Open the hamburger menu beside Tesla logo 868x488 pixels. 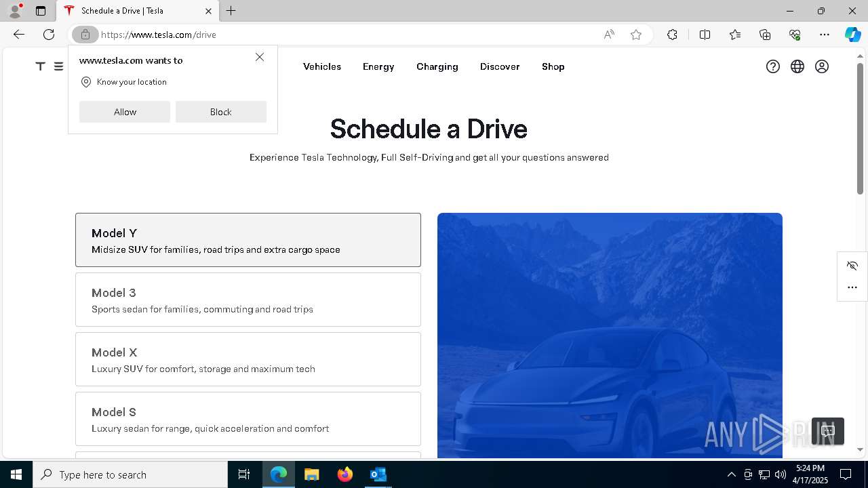[x=58, y=66]
